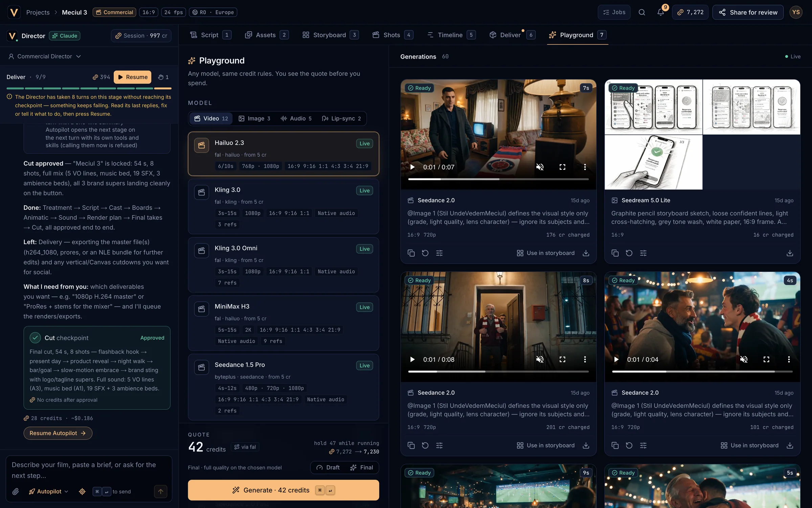This screenshot has width=812, height=508.
Task: Open the RO · Europe region selector
Action: (213, 13)
